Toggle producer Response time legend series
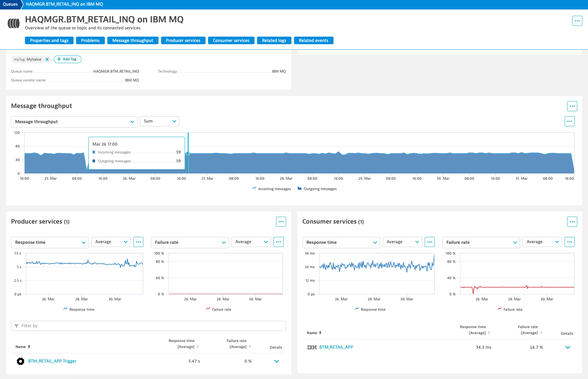 tap(79, 310)
